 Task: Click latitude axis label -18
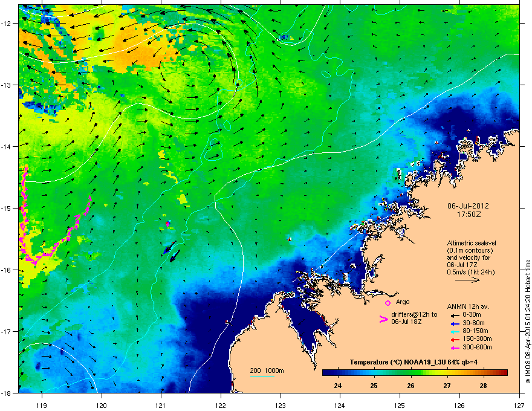click(x=7, y=393)
